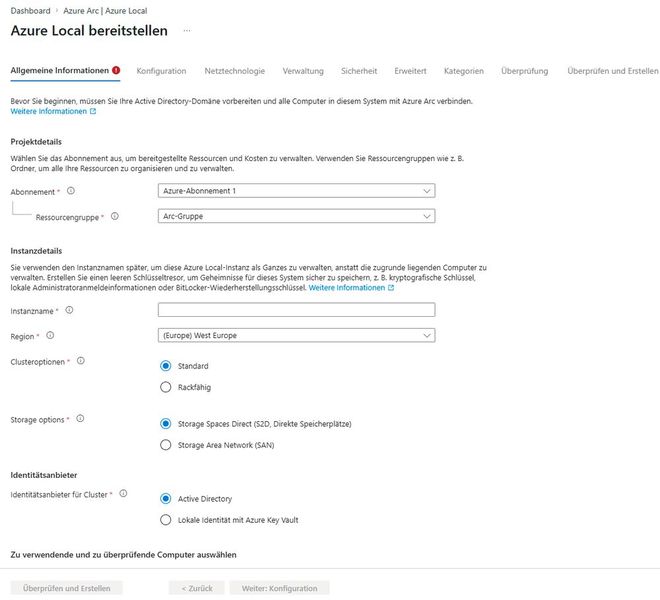660x600 pixels.
Task: Click Zu verwendende und zu überprüfende Computer heading
Action: pyautogui.click(x=123, y=555)
